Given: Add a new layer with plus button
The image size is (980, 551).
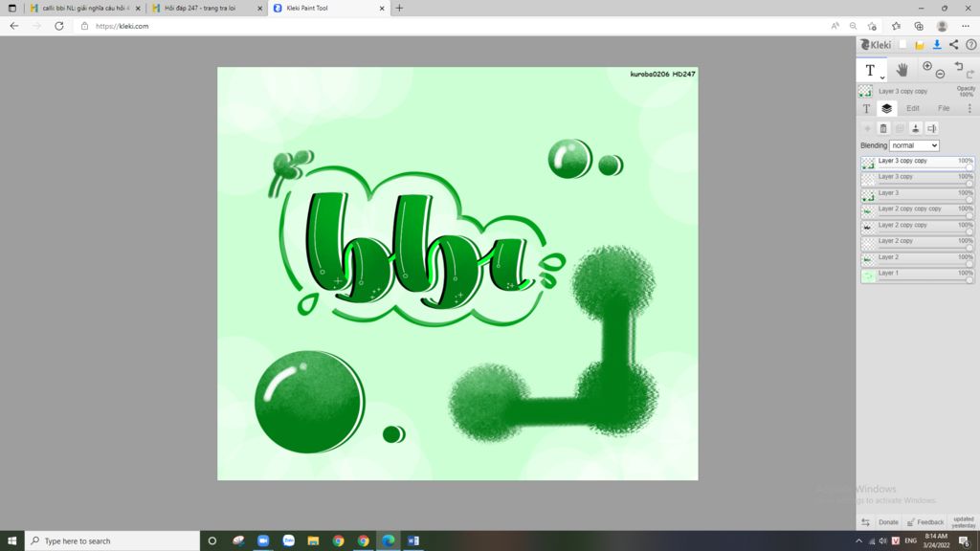Looking at the screenshot, I should [867, 129].
